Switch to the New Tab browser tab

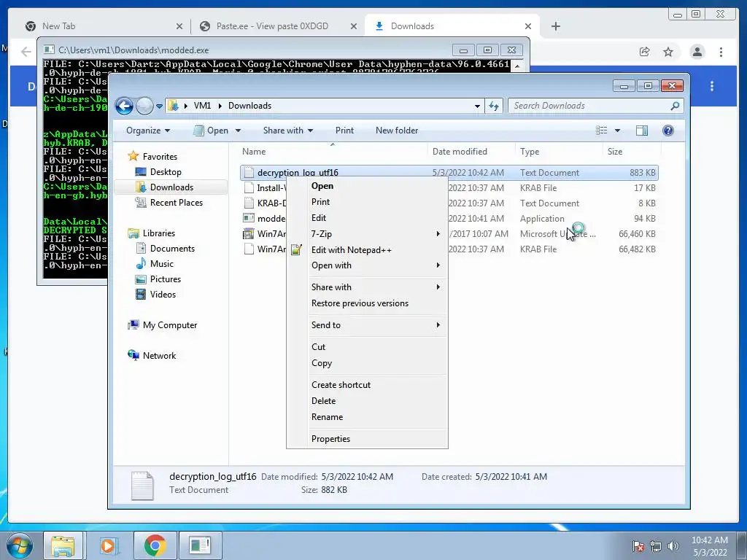coord(104,26)
